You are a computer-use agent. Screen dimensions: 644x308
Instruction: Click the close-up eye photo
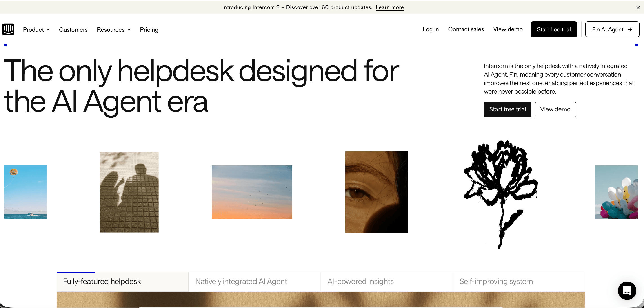click(377, 192)
